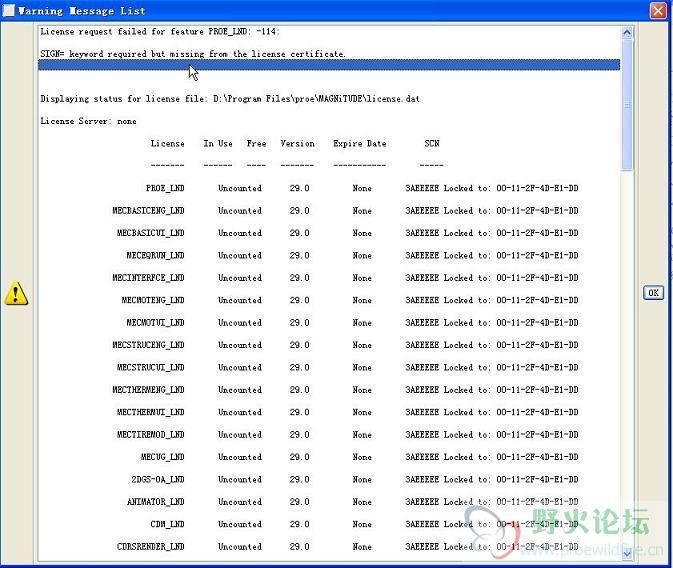Click expire date 'None' in MECBASICUI_LND row
This screenshot has height=568, width=673.
pyautogui.click(x=362, y=233)
